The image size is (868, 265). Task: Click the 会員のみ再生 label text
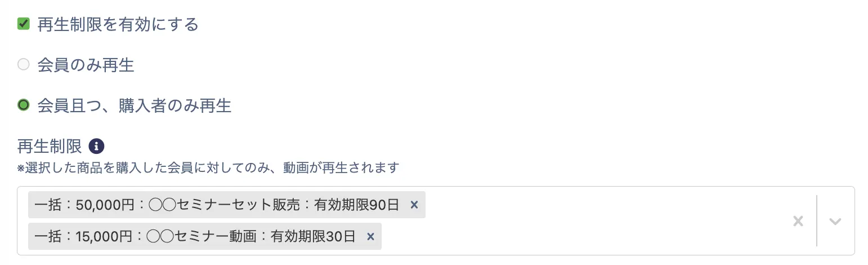click(86, 65)
